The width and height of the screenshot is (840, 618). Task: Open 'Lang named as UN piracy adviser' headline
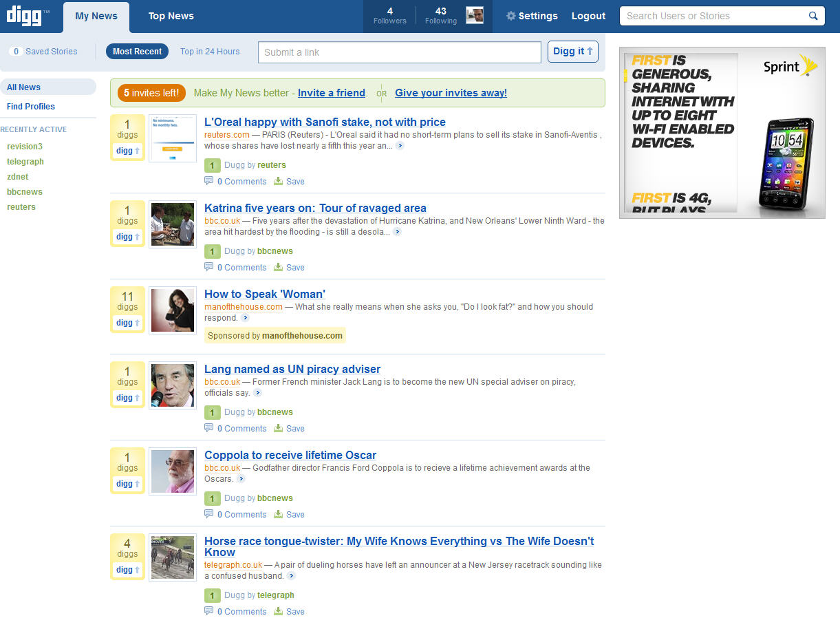292,369
